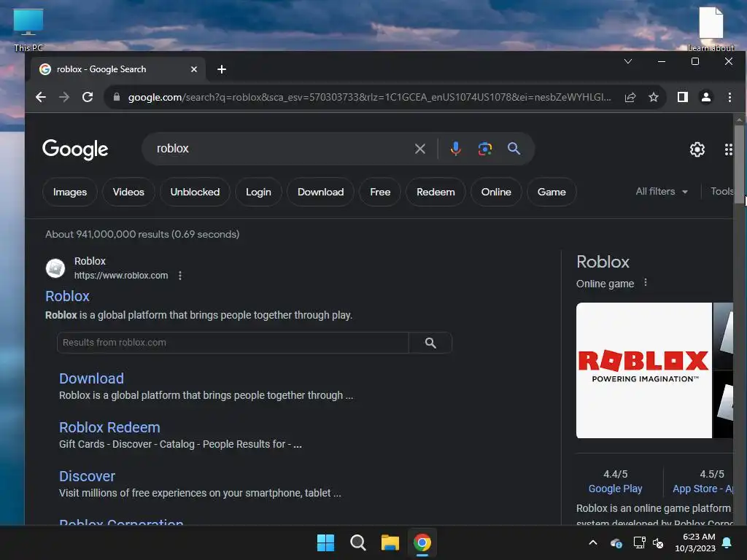Share this page via address bar icon
747x560 pixels.
click(x=630, y=97)
